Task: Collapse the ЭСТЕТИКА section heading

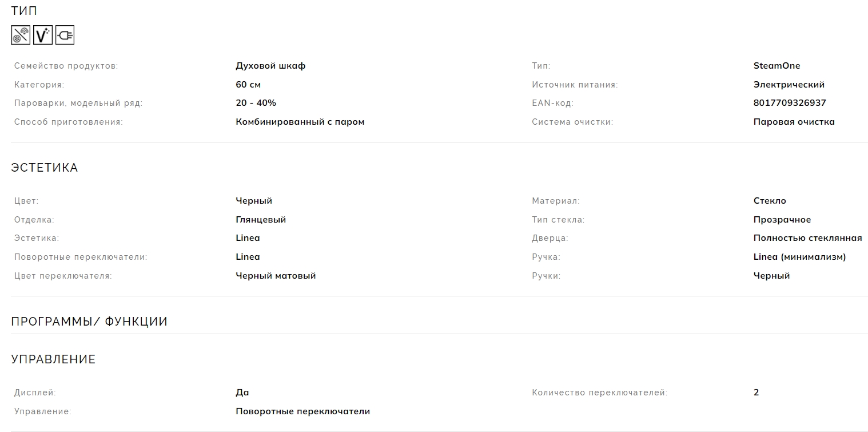Action: (x=44, y=168)
